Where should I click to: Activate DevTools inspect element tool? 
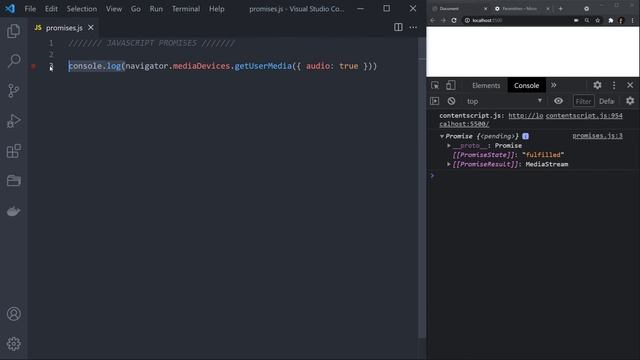pyautogui.click(x=435, y=85)
